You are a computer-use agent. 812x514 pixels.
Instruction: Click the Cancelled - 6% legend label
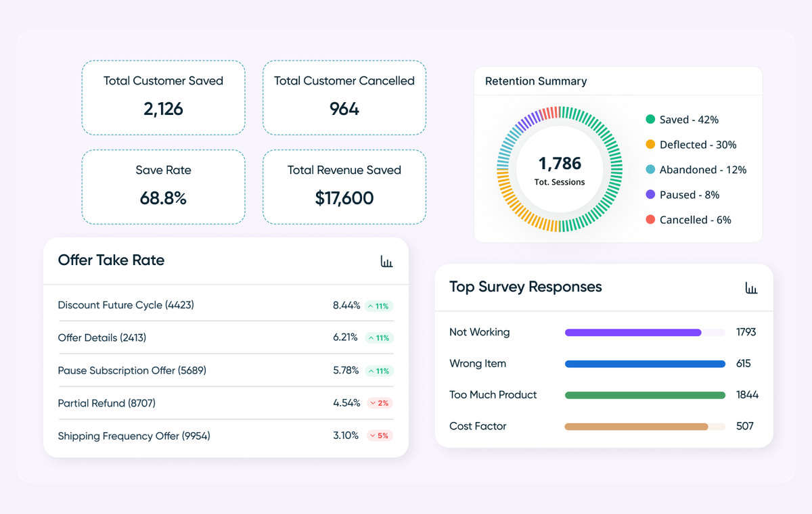696,220
